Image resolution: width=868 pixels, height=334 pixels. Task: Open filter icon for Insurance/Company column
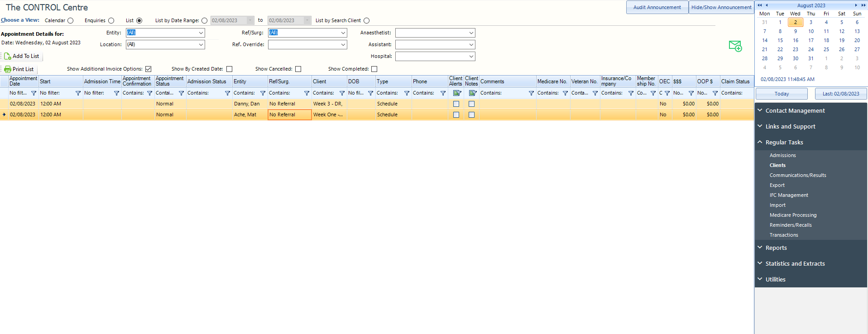pyautogui.click(x=631, y=93)
